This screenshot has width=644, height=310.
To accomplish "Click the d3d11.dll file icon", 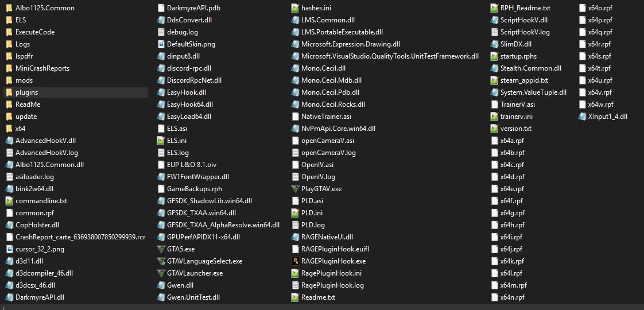I will 9,261.
